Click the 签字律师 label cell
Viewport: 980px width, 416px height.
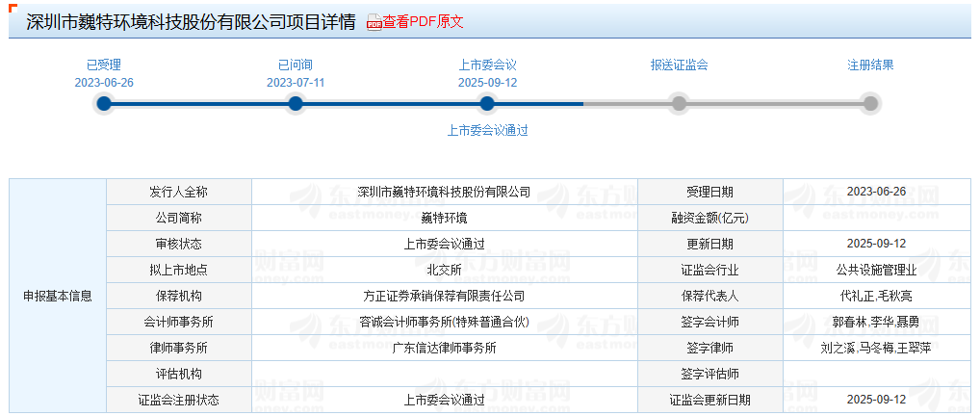tap(710, 348)
